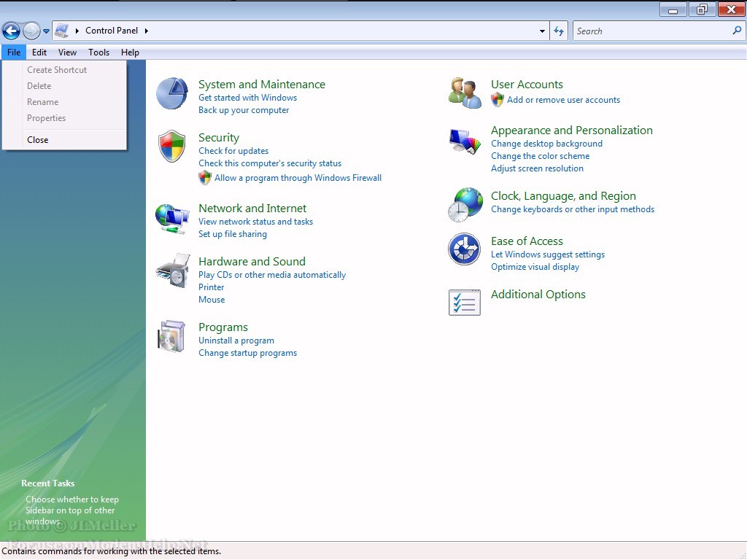Click the User Accounts people icon
The height and width of the screenshot is (560, 747).
coord(465,93)
